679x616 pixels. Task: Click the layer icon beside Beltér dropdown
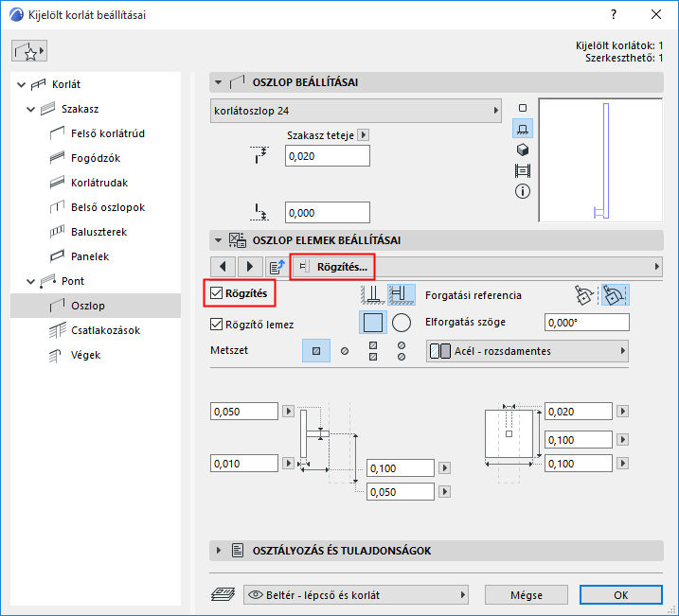click(x=223, y=595)
